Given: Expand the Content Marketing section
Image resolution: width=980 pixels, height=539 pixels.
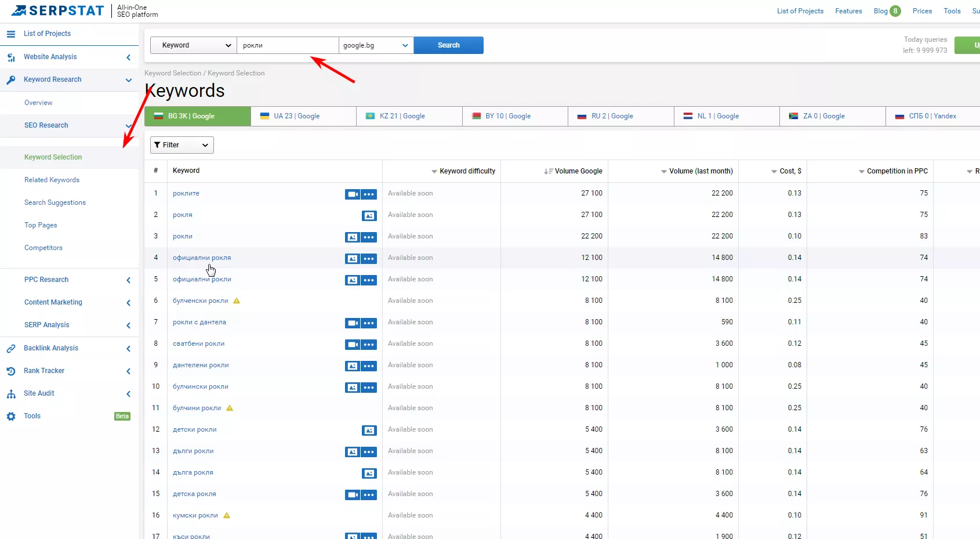Looking at the screenshot, I should click(x=128, y=303).
